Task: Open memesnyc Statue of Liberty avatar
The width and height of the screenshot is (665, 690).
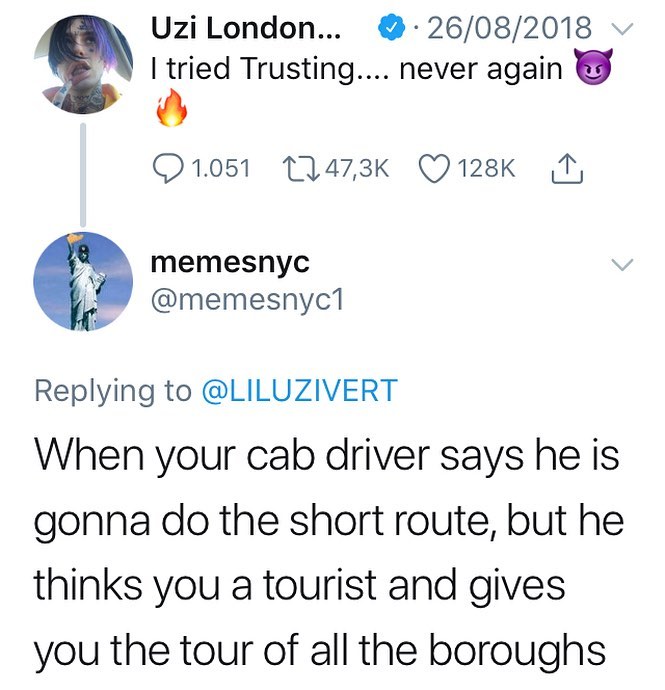Action: click(83, 282)
